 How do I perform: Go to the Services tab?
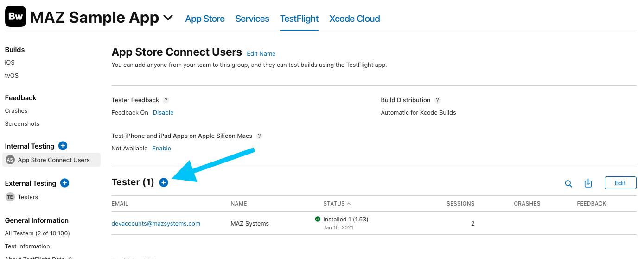click(252, 19)
